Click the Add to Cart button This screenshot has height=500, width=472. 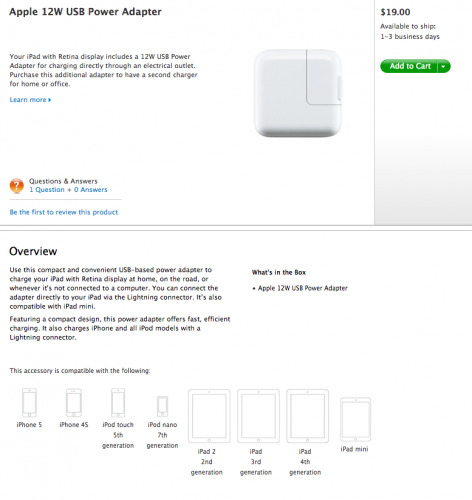[409, 66]
